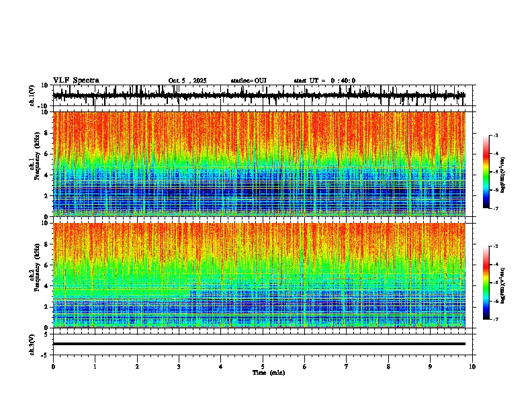Click the "-3" tick on ch.2 colorbar
The width and height of the screenshot is (532, 411).
495,246
